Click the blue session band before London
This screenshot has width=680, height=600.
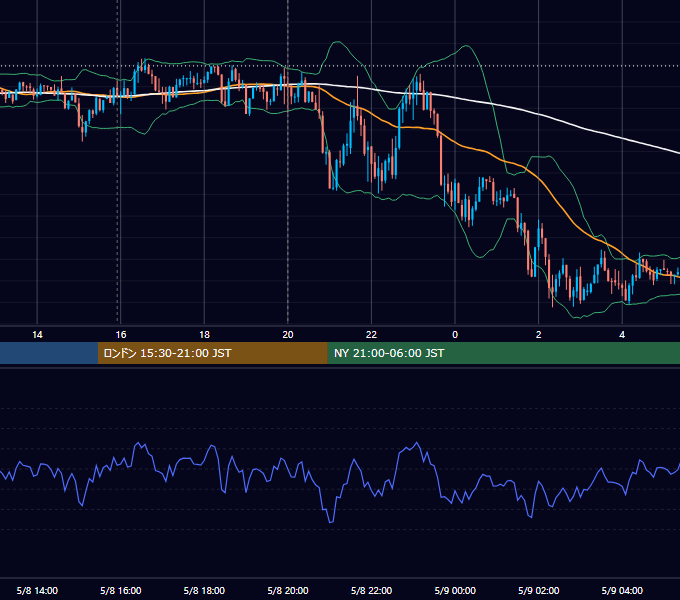coord(49,353)
